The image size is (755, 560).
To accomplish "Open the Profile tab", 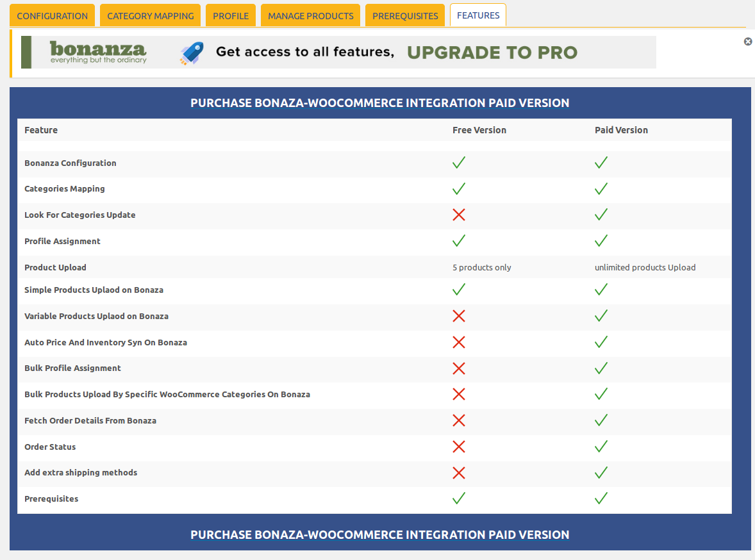I will point(231,16).
